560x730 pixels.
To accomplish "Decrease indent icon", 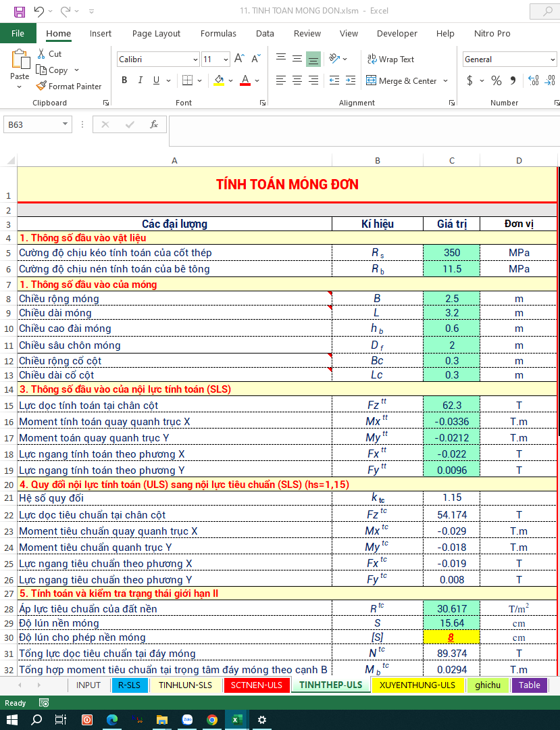I will (334, 80).
